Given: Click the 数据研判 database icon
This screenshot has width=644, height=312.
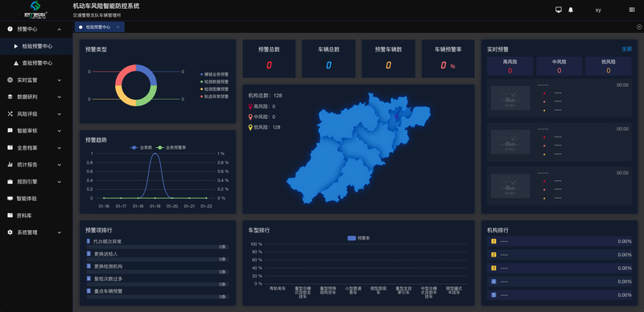Looking at the screenshot, I should tap(10, 96).
